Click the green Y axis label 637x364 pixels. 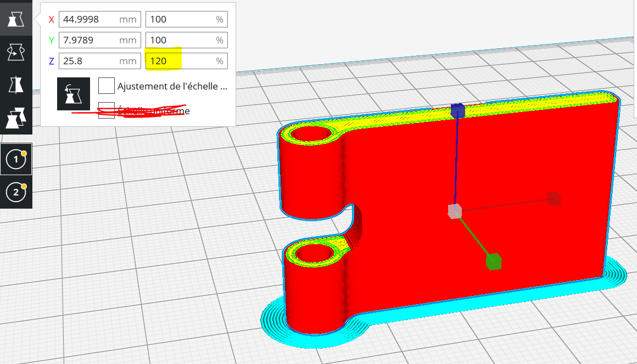(x=51, y=40)
